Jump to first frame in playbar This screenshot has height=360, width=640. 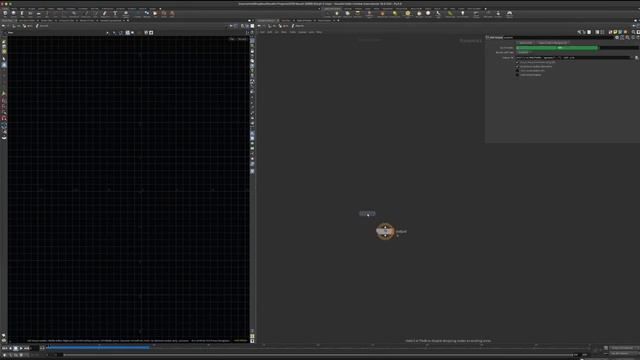click(x=4, y=348)
